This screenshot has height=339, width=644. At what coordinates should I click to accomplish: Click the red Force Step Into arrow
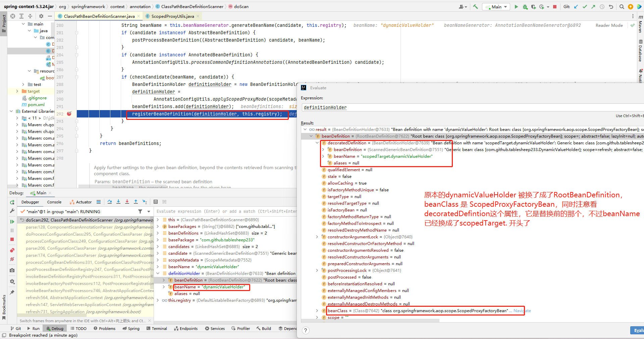(127, 202)
